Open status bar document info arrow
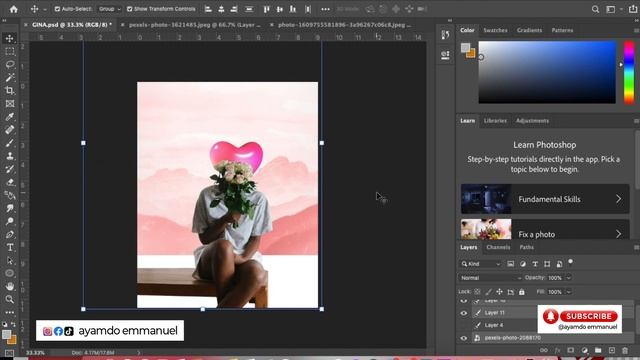 click(x=139, y=353)
